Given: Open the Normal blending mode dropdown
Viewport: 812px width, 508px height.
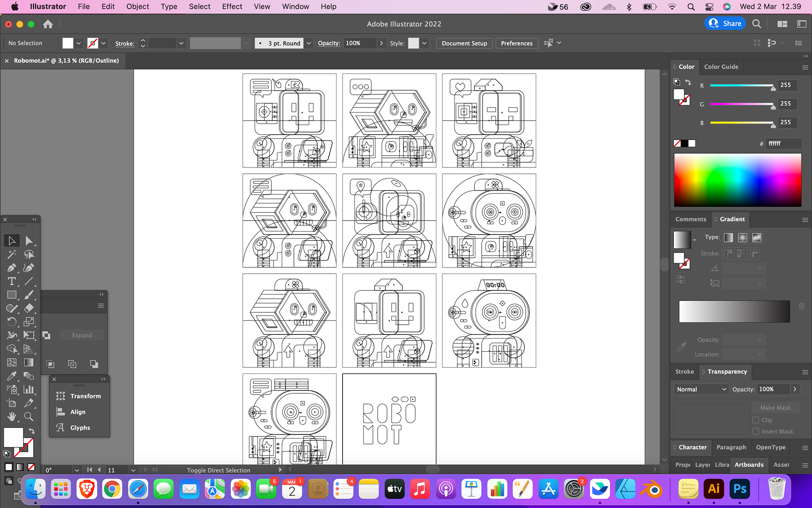Looking at the screenshot, I should coord(701,389).
